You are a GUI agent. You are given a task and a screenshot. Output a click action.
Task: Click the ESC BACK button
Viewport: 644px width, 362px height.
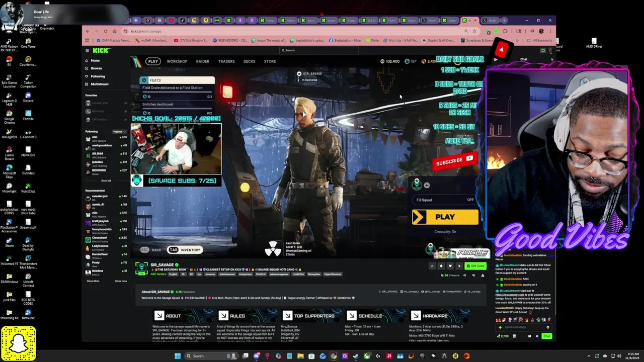pyautogui.click(x=151, y=250)
